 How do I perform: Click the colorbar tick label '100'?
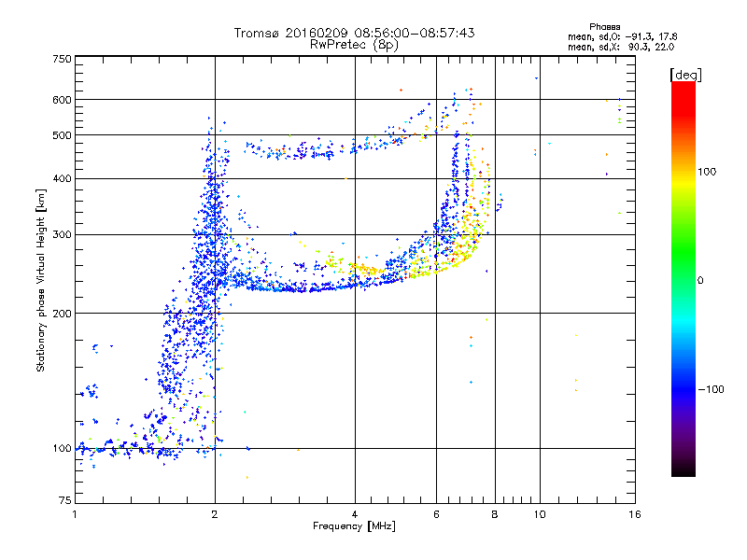707,172
